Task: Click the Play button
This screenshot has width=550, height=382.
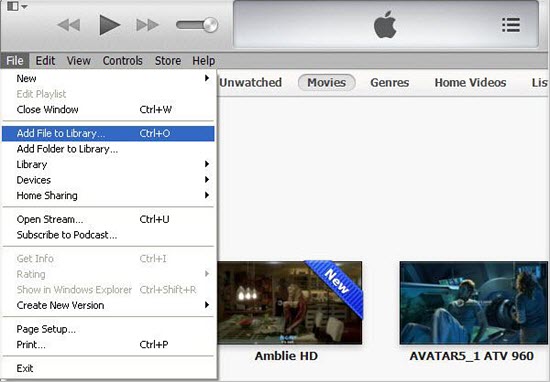Action: click(109, 25)
